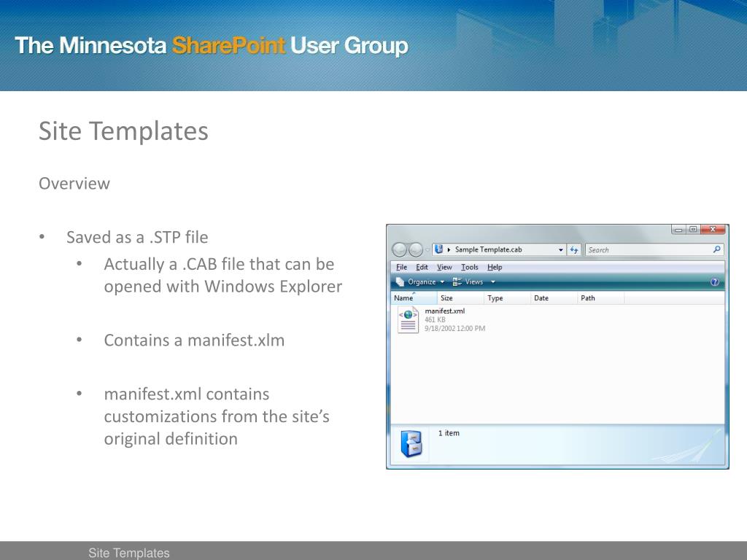Click the Refresh button beside address bar
The image size is (747, 560).
[573, 249]
